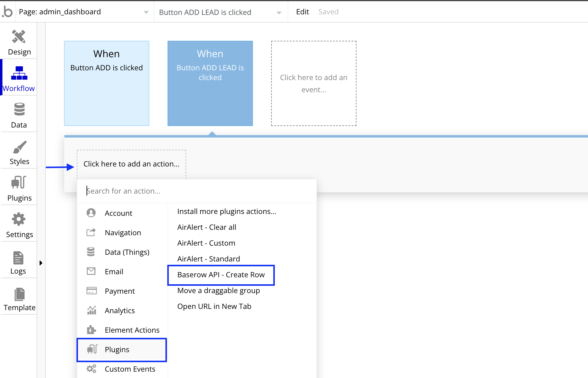Open the Data panel

[19, 114]
